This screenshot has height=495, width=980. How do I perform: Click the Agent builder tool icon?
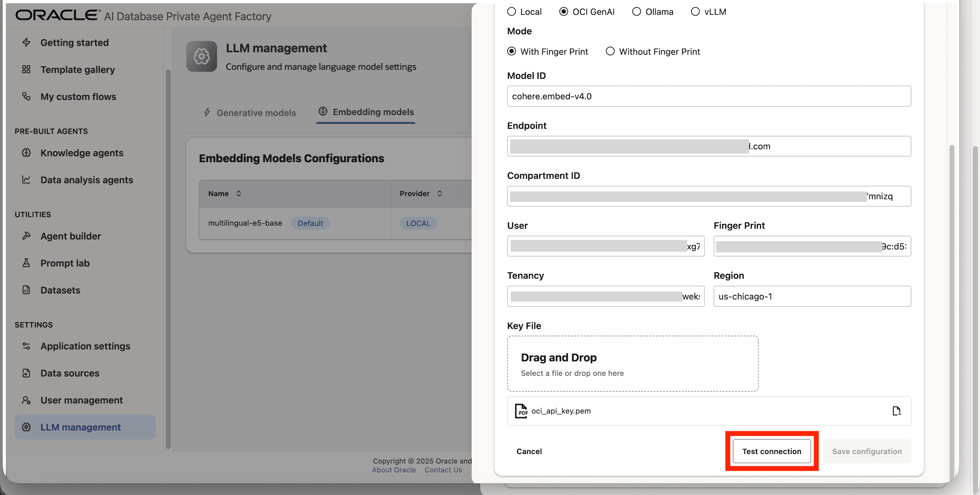(26, 236)
